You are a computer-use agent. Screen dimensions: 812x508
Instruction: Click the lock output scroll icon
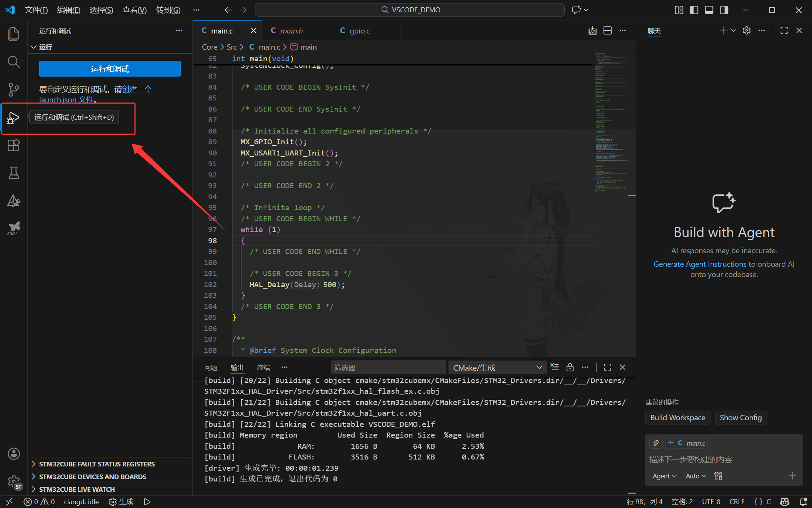click(570, 367)
